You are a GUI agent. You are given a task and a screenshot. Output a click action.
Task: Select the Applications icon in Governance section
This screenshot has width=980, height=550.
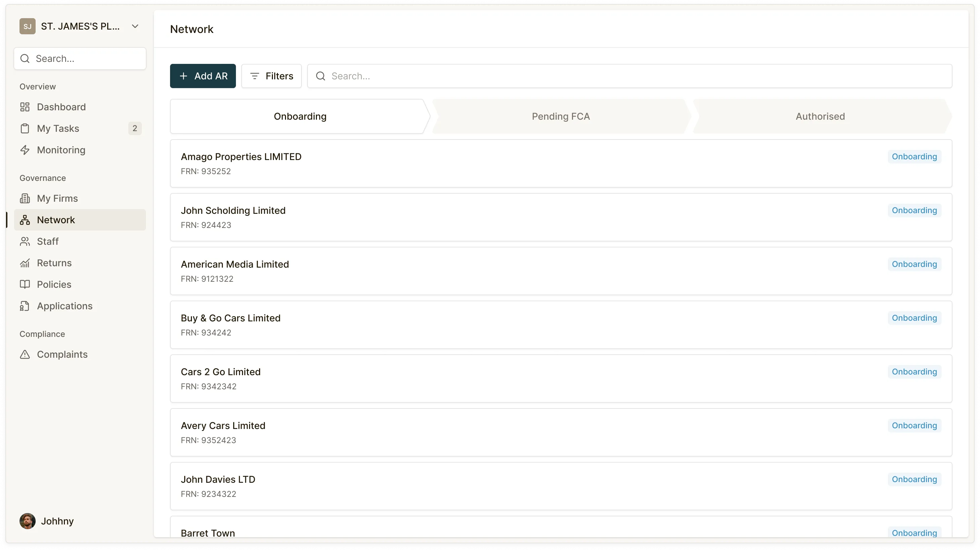pyautogui.click(x=25, y=306)
